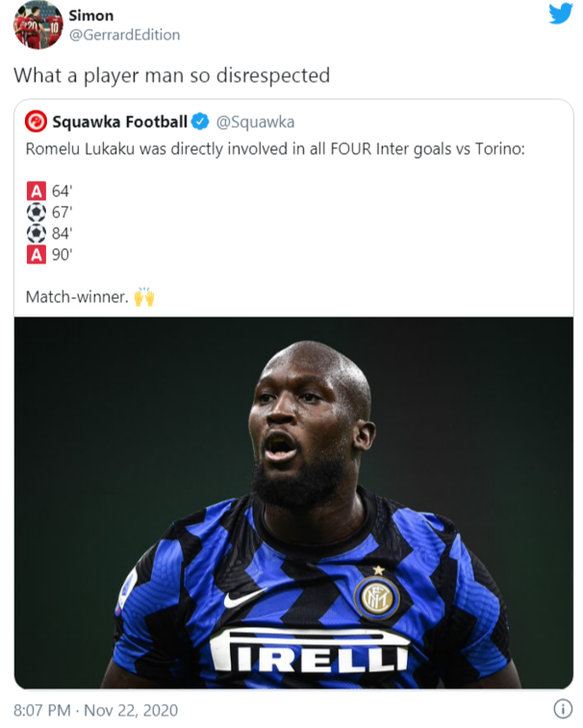
Task: Open the Inter player photo
Action: (x=293, y=503)
